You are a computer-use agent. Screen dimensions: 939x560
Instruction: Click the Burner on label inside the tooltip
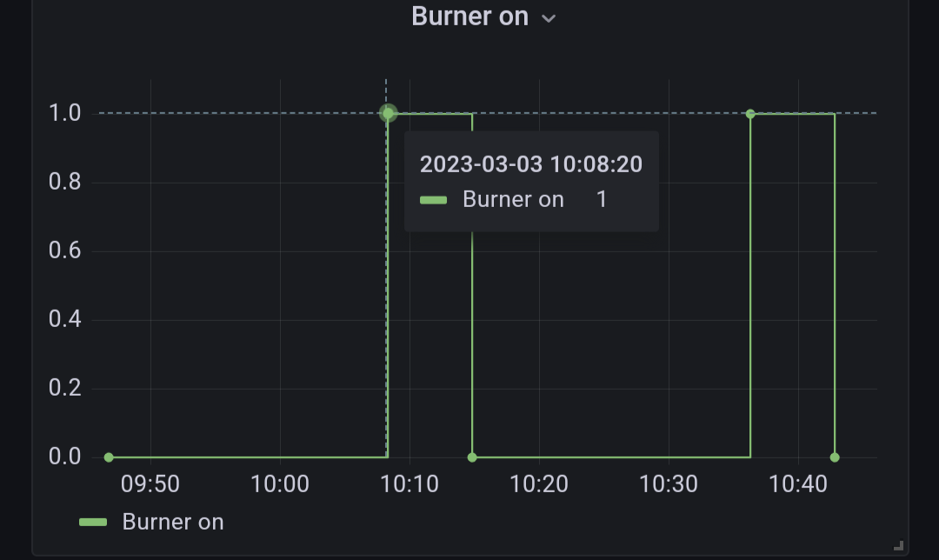(x=513, y=199)
